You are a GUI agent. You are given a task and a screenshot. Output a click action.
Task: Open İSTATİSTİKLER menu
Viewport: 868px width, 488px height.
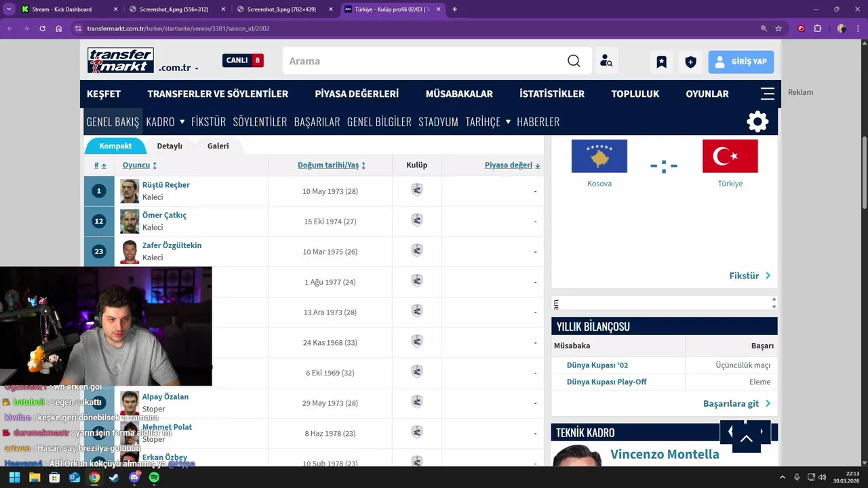point(552,94)
